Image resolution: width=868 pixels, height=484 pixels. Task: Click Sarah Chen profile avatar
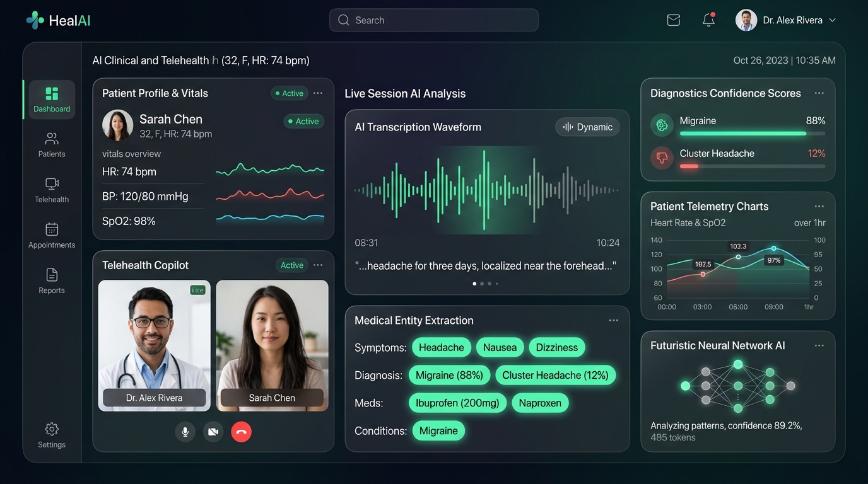(118, 125)
